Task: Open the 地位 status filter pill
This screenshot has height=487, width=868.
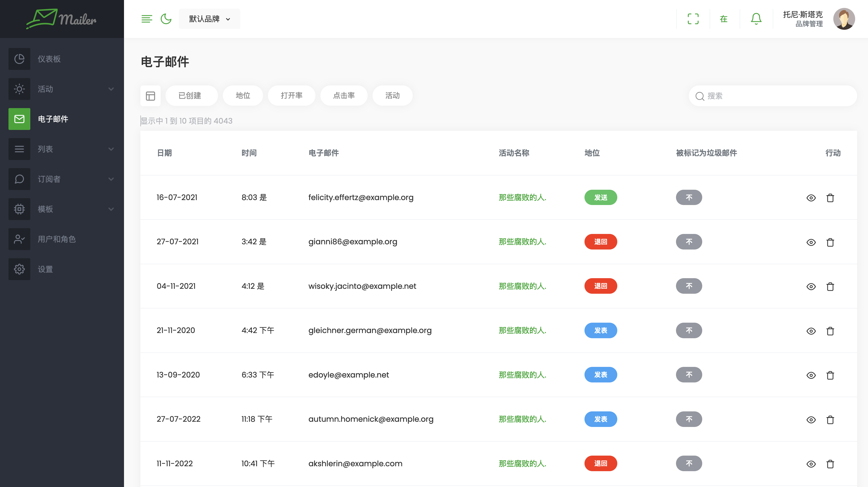Action: pos(243,96)
